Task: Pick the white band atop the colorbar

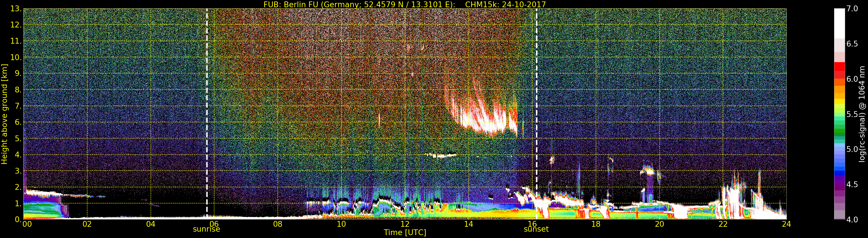Action: tap(839, 24)
